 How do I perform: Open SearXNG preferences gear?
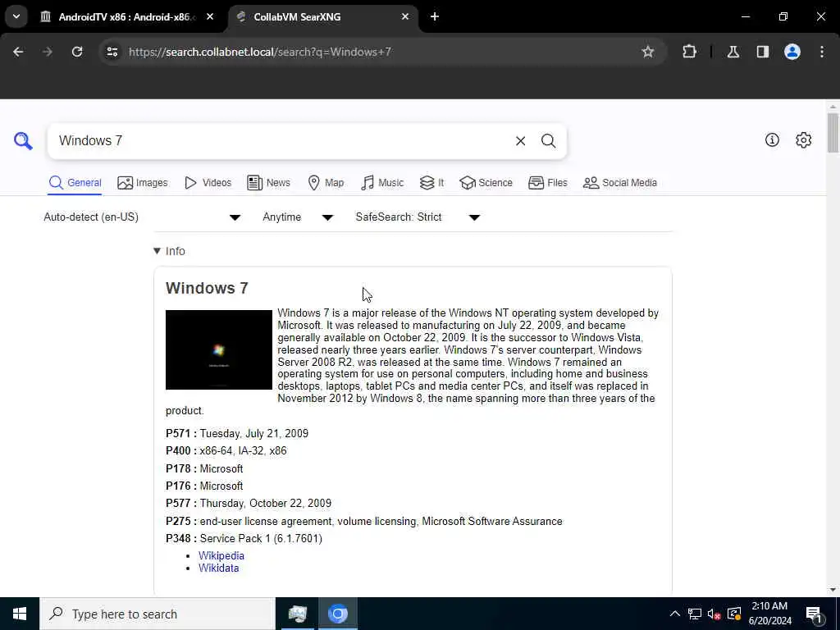point(803,139)
